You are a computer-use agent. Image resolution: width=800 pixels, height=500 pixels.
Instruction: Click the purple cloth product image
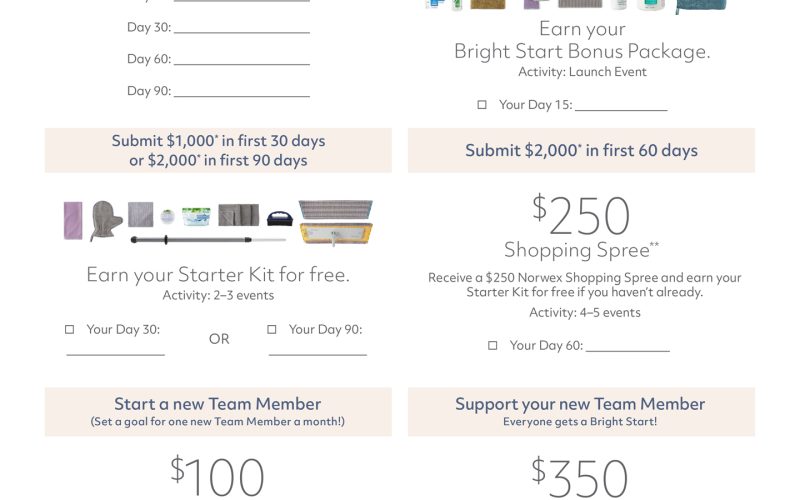pyautogui.click(x=73, y=219)
